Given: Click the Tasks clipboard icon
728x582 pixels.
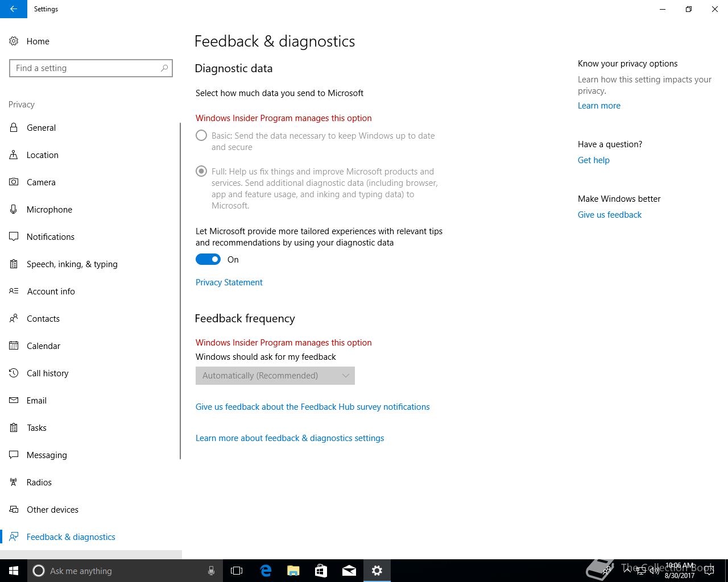Looking at the screenshot, I should [14, 427].
